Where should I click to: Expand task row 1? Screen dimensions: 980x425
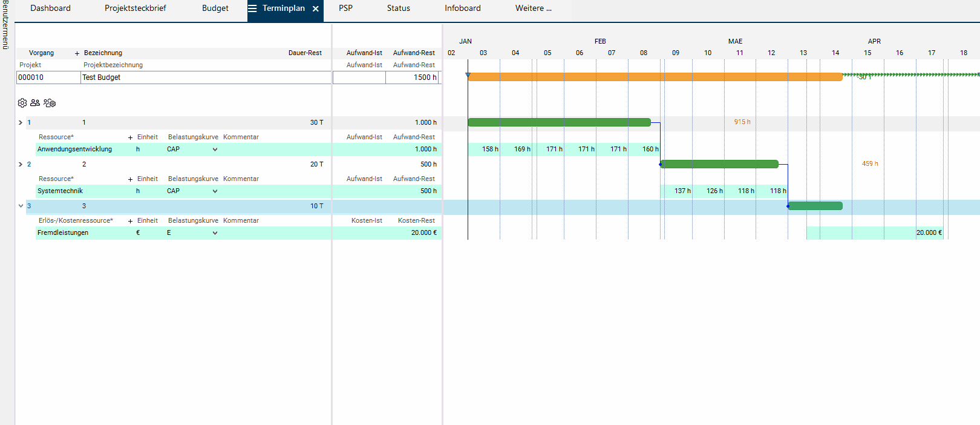[21, 122]
